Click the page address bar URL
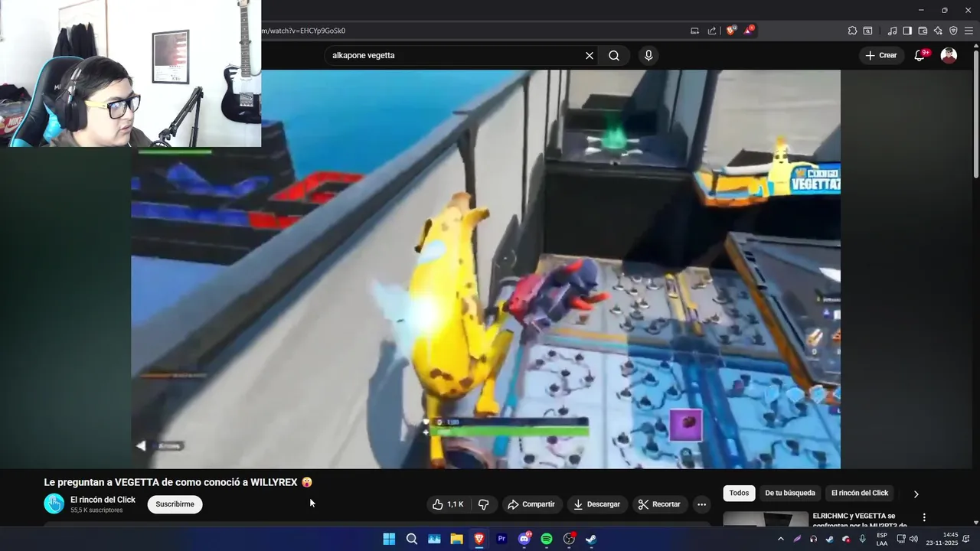The width and height of the screenshot is (980, 551). 303,31
